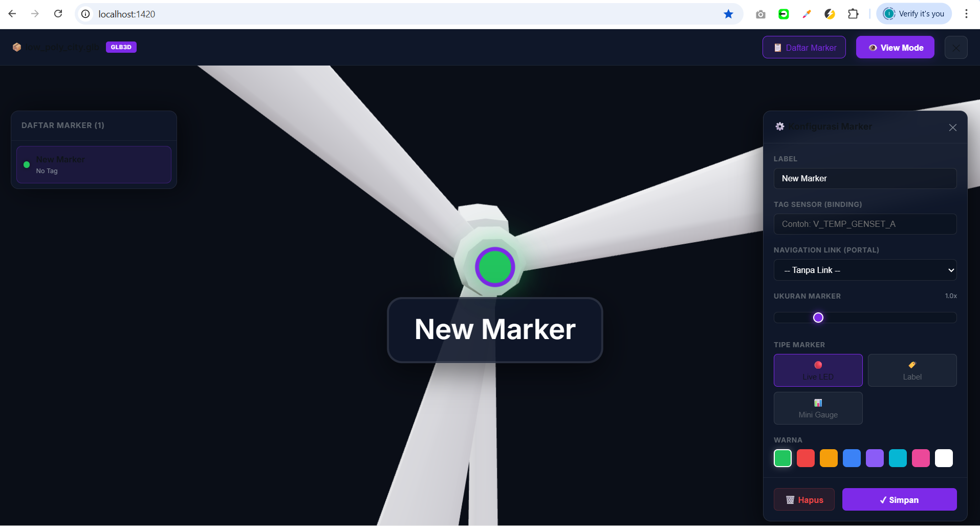Close the 3D viewer with the top X button
The width and height of the screenshot is (980, 526).
pos(955,48)
